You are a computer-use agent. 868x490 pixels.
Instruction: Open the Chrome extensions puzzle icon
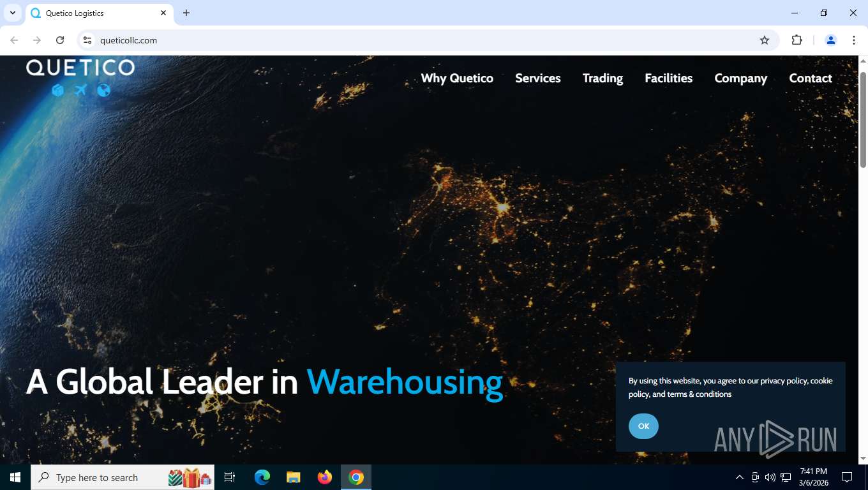797,40
